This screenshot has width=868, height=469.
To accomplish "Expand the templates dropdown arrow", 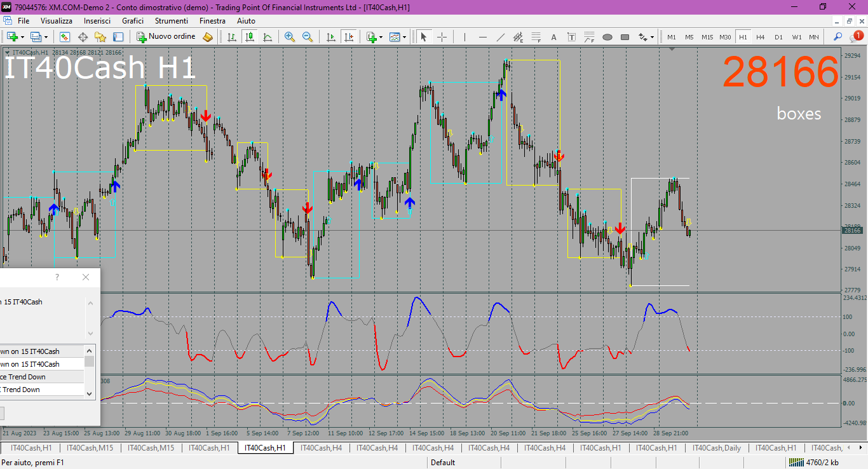I will (405, 37).
